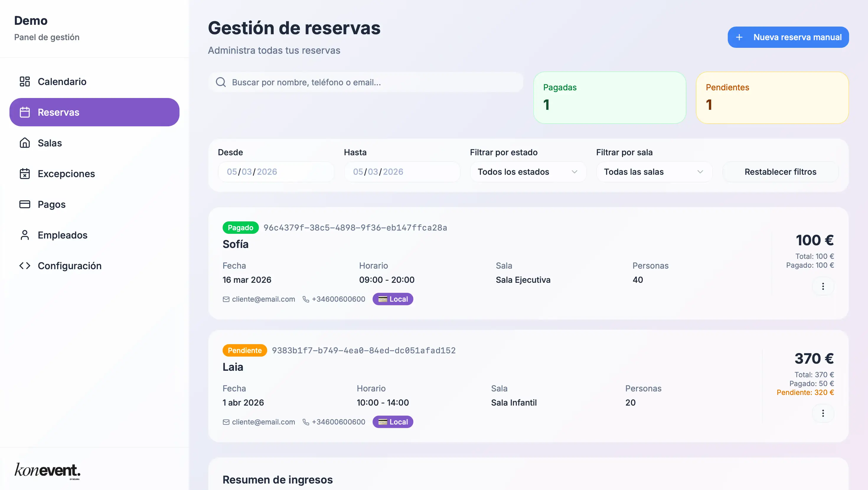The width and height of the screenshot is (868, 490).
Task: Open Salas from the sidebar home icon
Action: (x=25, y=143)
